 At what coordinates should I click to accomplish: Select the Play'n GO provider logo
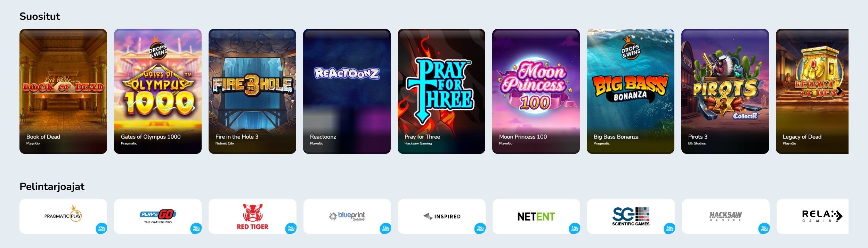(158, 216)
